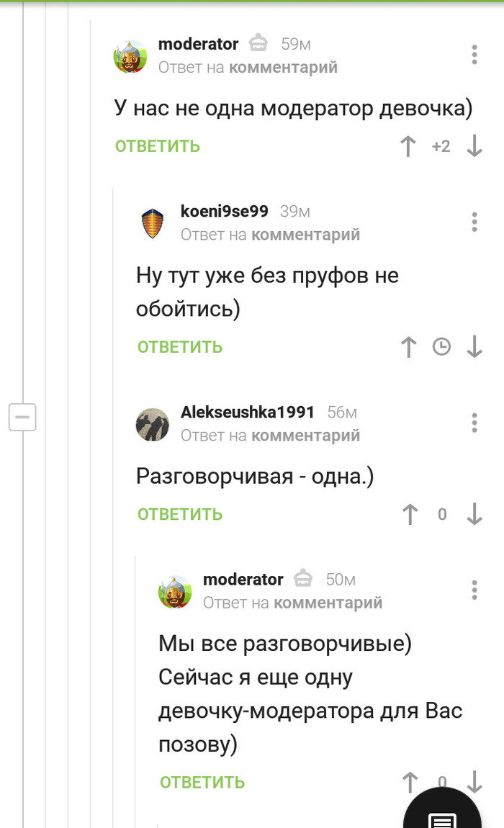The height and width of the screenshot is (828, 504).
Task: Follow 'комментарий' link under Alekseushka1991's name
Action: tap(305, 436)
